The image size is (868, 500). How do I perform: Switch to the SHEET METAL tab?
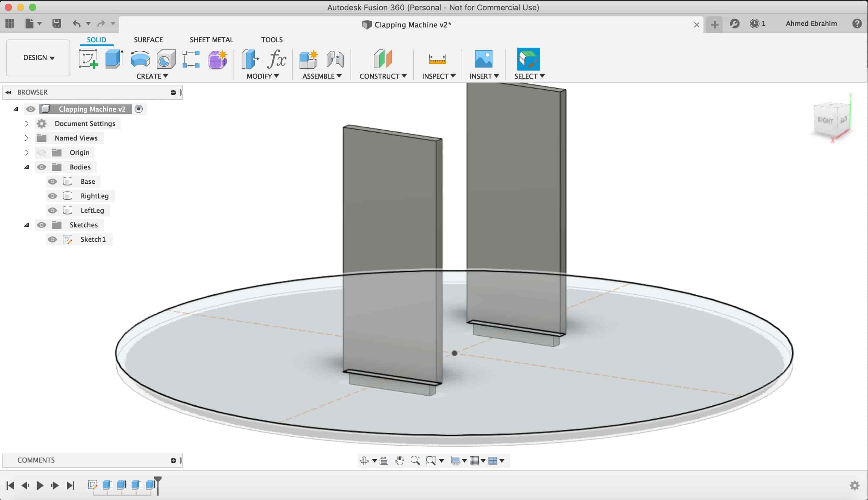tap(211, 40)
